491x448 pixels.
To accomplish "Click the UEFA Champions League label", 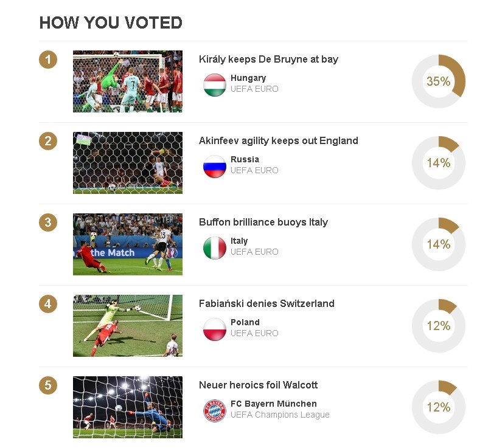I will click(x=280, y=415).
